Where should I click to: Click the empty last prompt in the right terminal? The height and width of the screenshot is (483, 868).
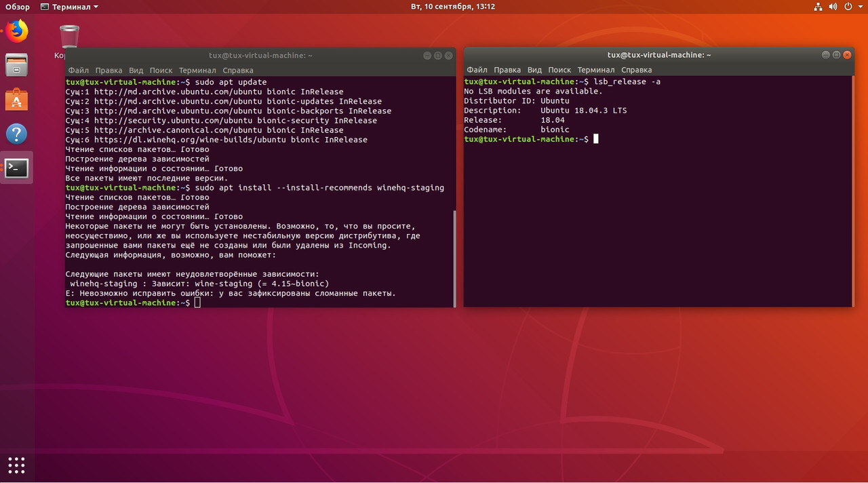(x=532, y=138)
